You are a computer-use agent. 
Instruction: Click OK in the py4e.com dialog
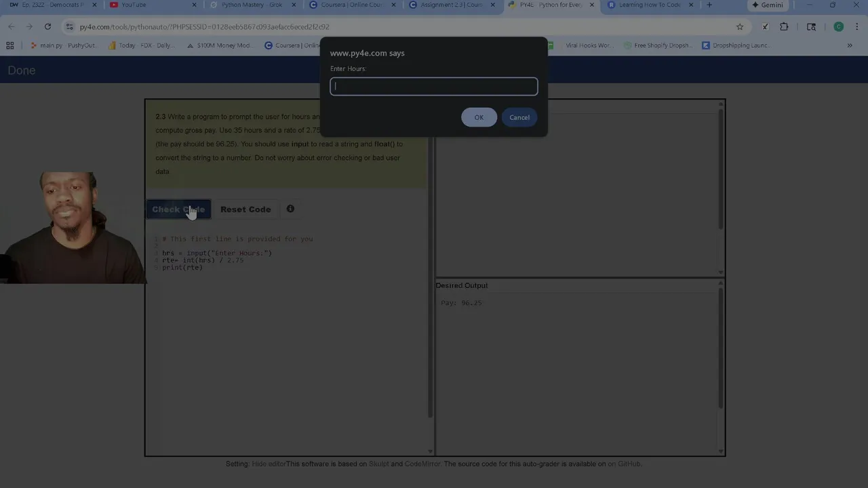[x=479, y=117]
